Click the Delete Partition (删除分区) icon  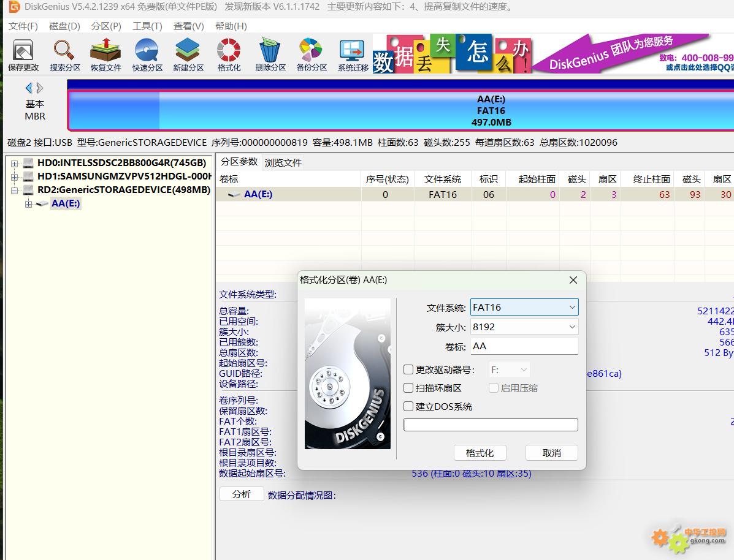click(x=270, y=55)
